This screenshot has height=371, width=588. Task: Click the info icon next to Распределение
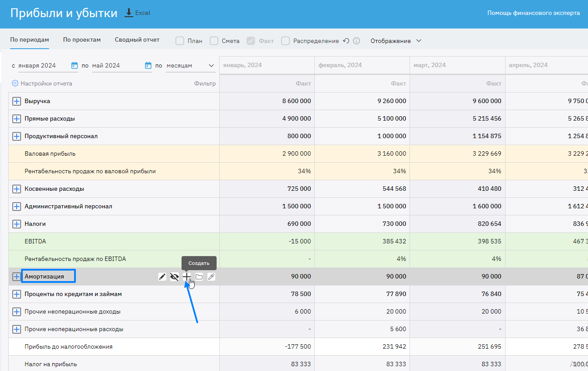pyautogui.click(x=356, y=41)
